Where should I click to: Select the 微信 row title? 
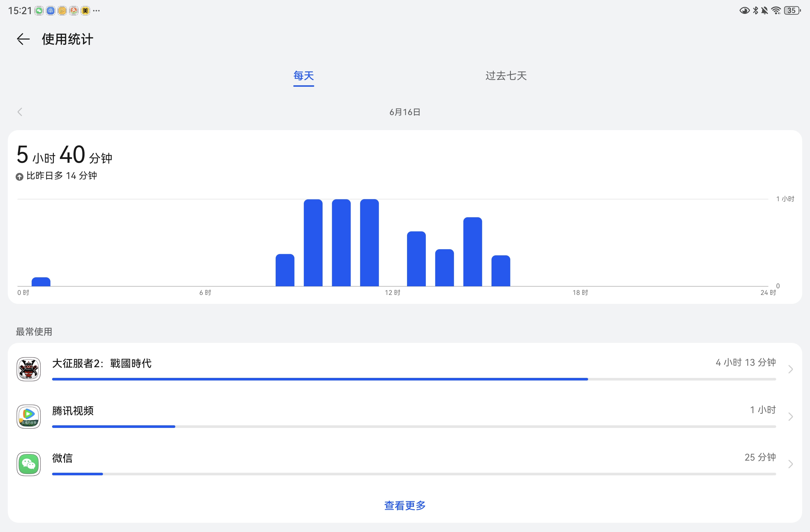tap(62, 458)
